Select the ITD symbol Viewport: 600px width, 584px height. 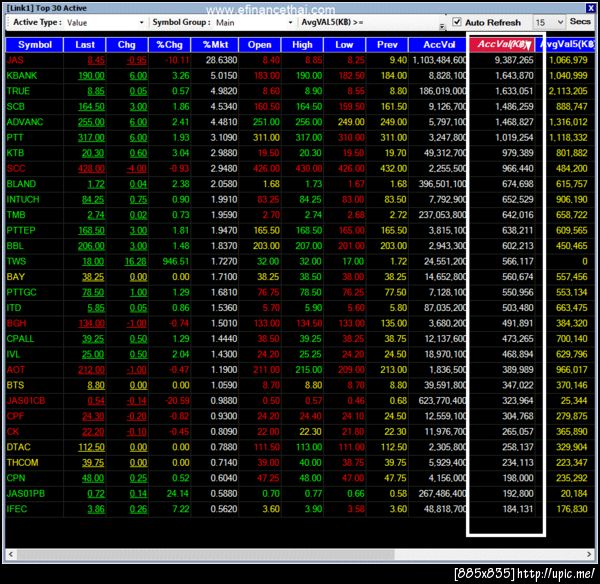14,308
